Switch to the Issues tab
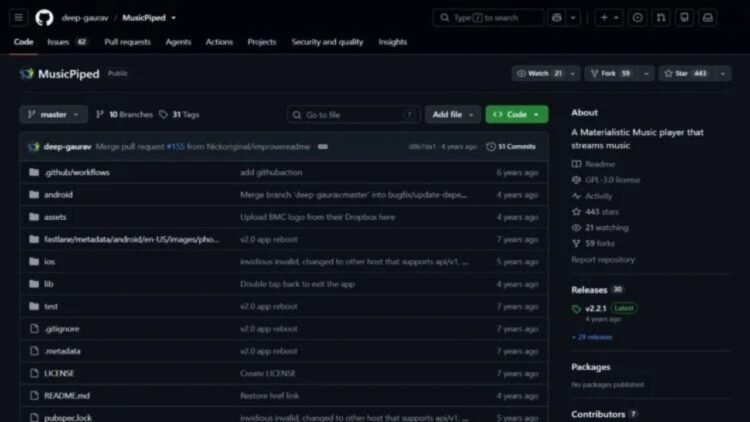750x422 pixels. pyautogui.click(x=67, y=42)
